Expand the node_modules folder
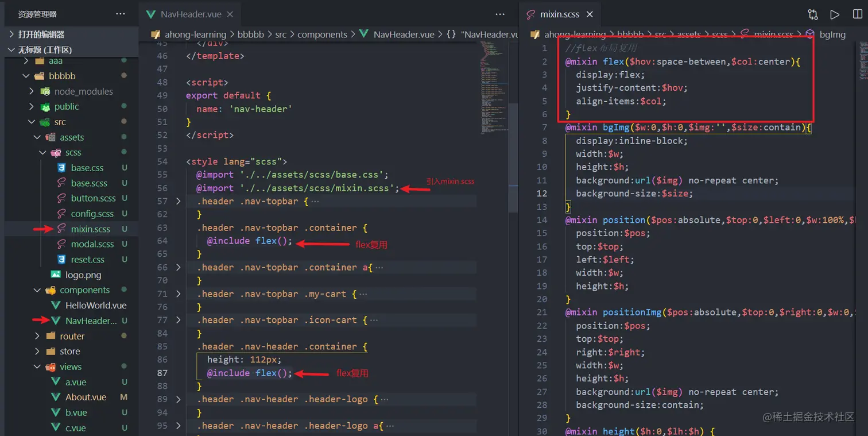This screenshot has width=868, height=436. click(x=32, y=91)
